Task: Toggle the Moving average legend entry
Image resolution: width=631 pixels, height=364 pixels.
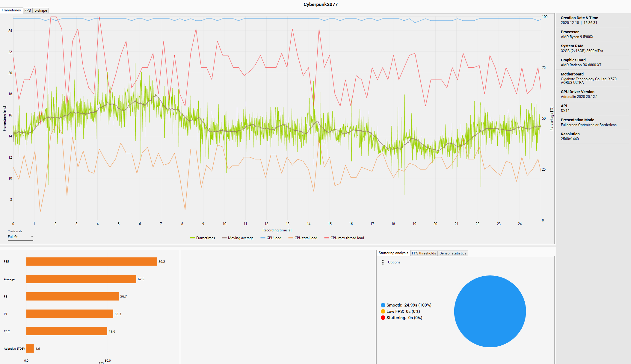Action: [x=238, y=238]
